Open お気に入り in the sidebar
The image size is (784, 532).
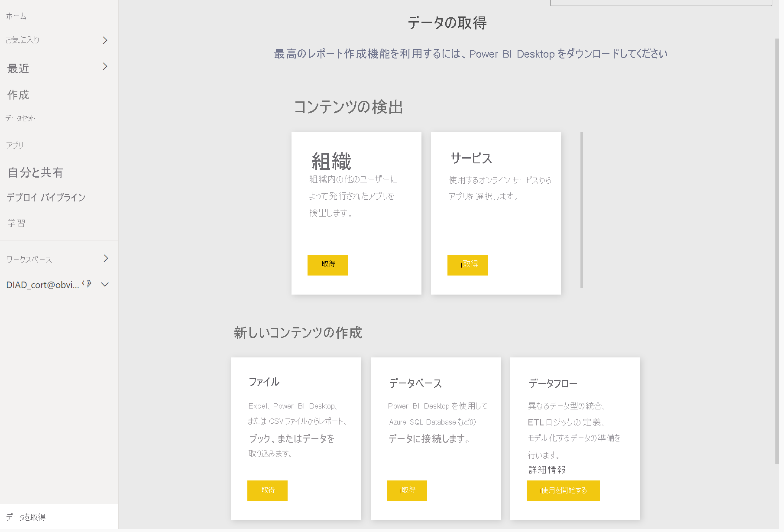point(23,40)
